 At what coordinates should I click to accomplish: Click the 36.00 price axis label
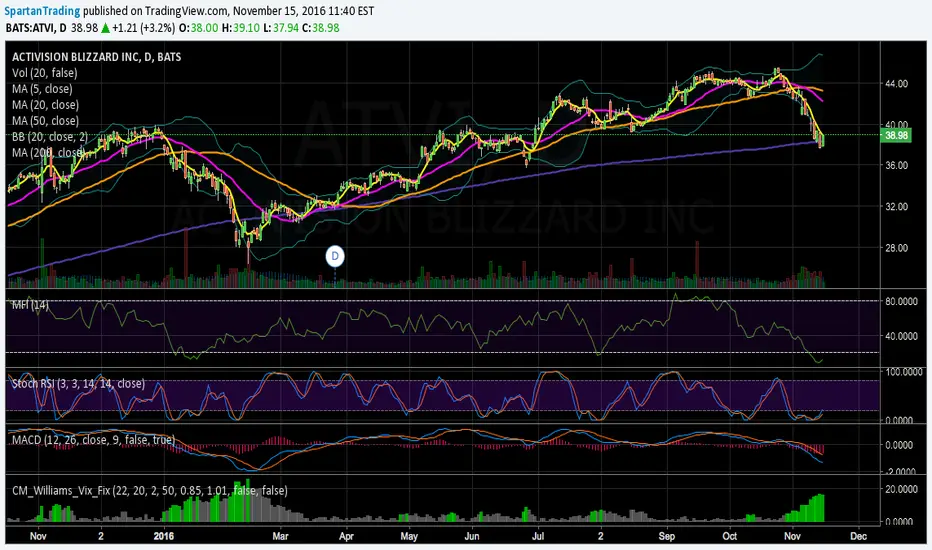(x=896, y=165)
